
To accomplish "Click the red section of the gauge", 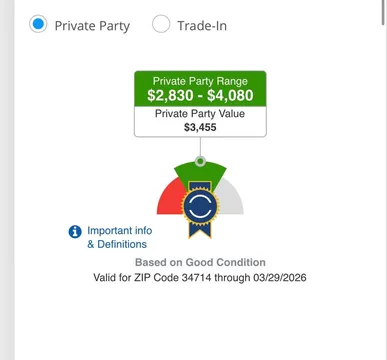I will click(170, 199).
